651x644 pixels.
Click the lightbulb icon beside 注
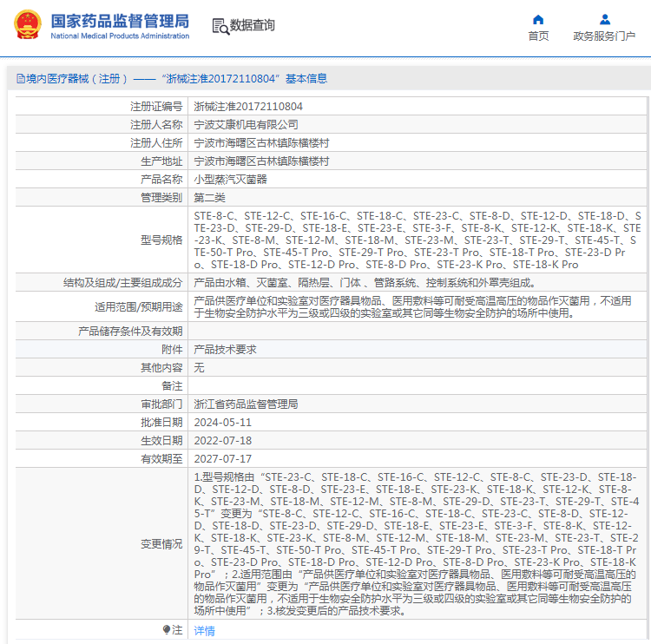[167, 630]
